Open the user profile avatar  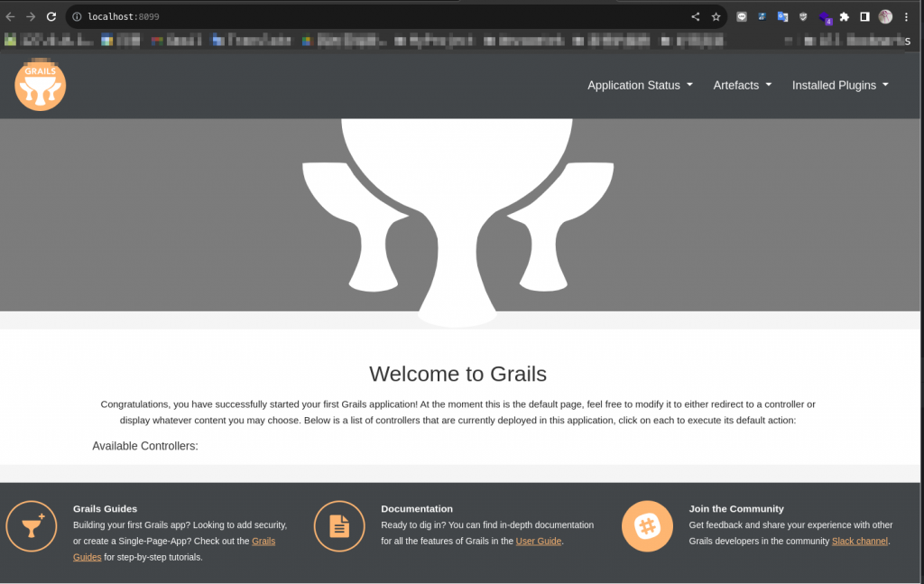pyautogui.click(x=885, y=16)
